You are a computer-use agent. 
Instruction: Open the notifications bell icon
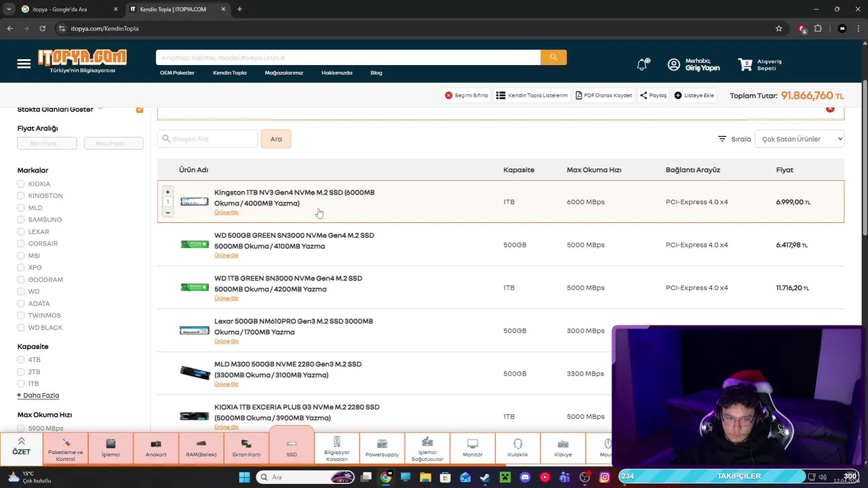click(642, 64)
